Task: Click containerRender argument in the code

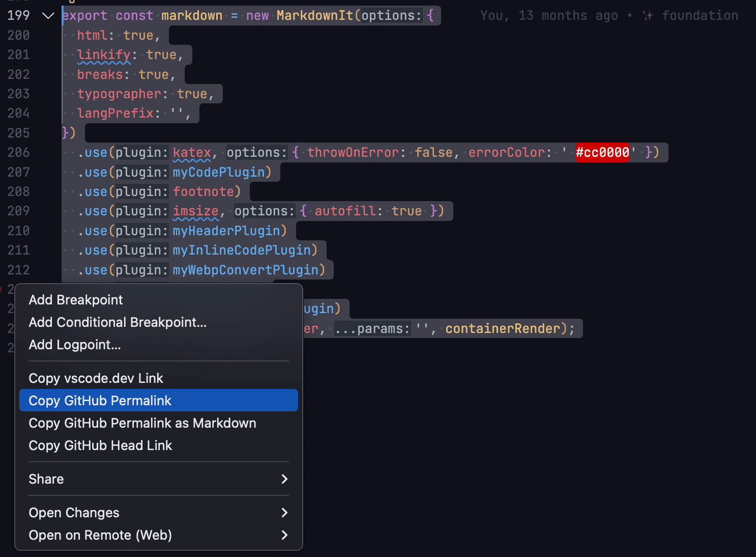Action: [x=503, y=328]
